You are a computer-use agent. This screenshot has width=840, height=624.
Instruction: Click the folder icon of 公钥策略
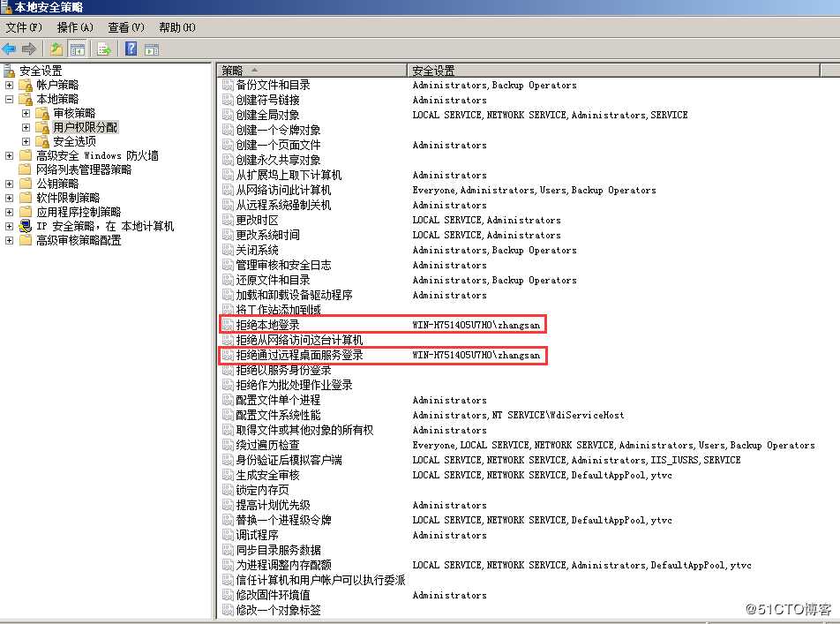click(x=26, y=184)
